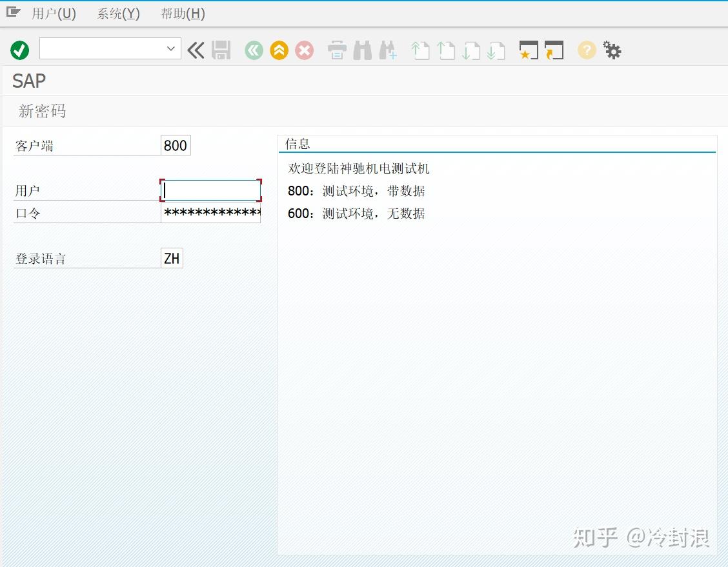Open the Print function icon
Image resolution: width=728 pixels, height=567 pixels.
pyautogui.click(x=336, y=50)
